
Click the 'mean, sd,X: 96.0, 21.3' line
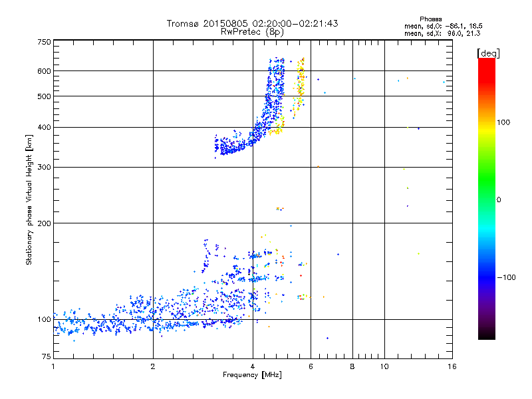(442, 33)
